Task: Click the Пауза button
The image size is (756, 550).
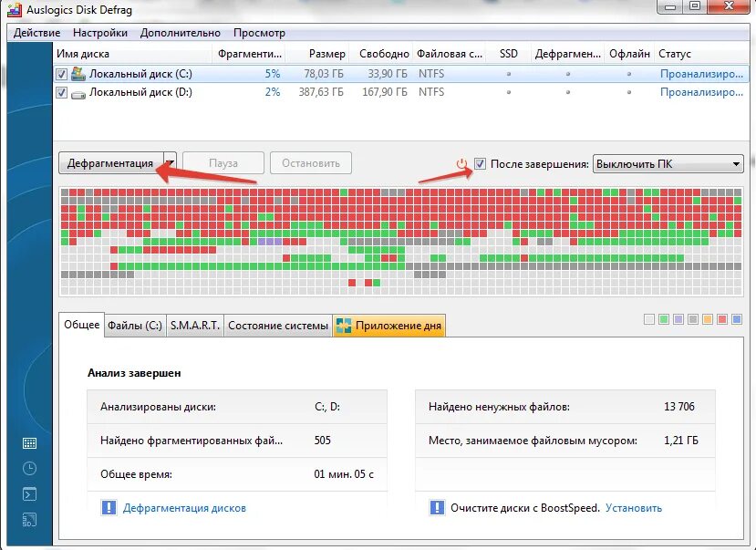Action: tap(223, 163)
